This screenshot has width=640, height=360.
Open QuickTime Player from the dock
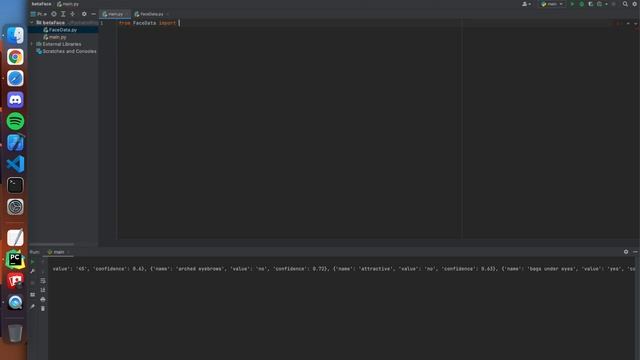(x=15, y=302)
